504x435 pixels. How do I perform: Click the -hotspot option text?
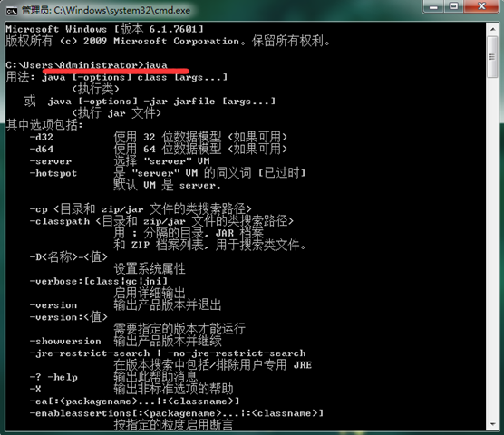coord(53,173)
